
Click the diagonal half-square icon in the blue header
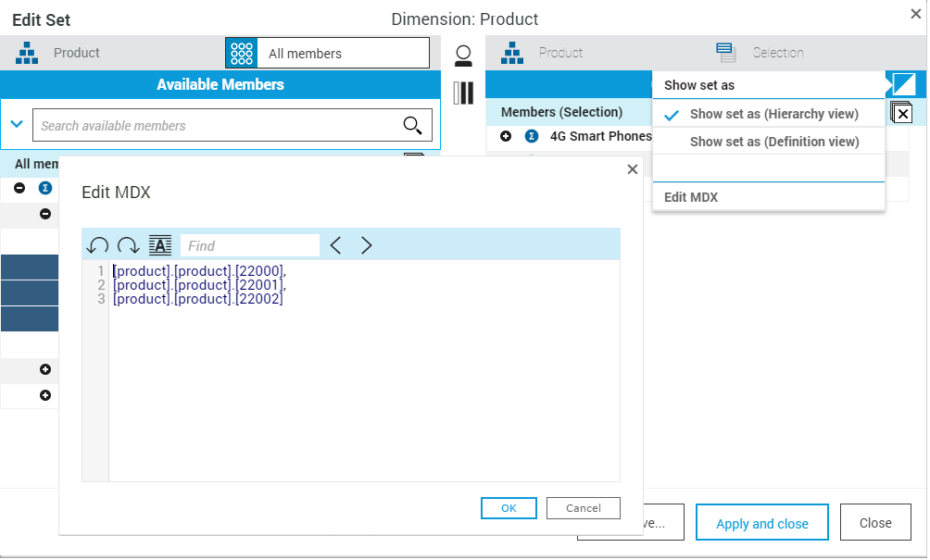[904, 85]
